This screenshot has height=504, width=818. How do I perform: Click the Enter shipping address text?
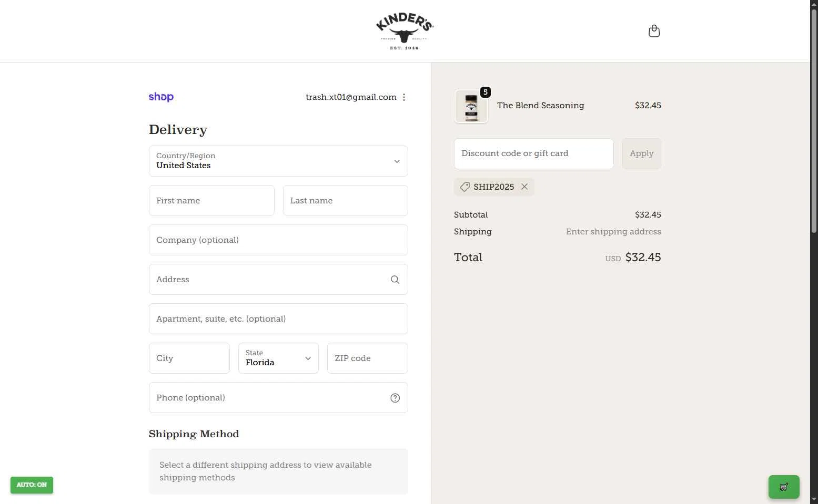(x=613, y=232)
